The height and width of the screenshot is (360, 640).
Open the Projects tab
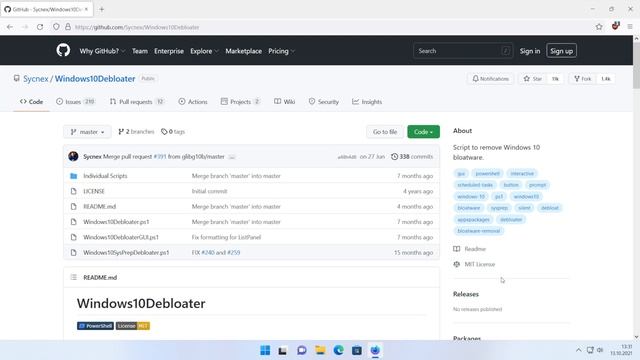click(x=240, y=102)
